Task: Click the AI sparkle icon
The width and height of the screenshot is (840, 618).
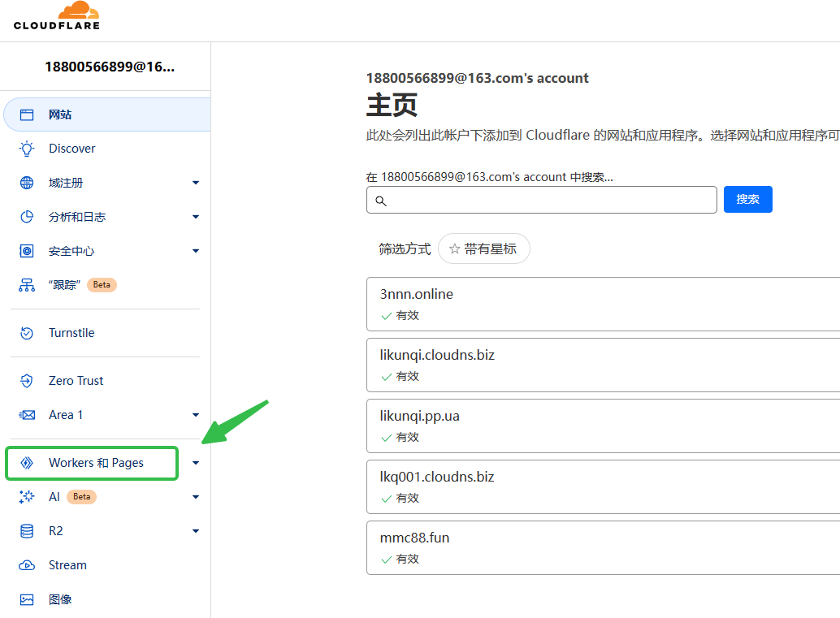Action: tap(27, 497)
